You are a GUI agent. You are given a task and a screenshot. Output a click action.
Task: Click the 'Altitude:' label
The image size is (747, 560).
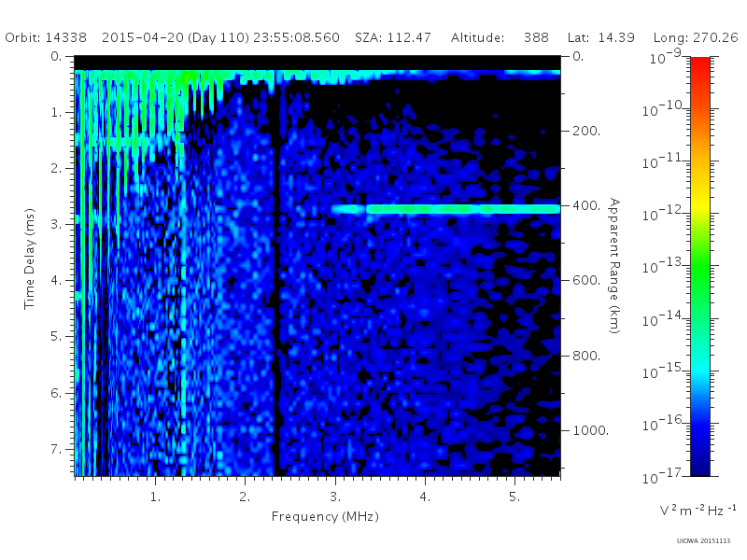(x=478, y=37)
